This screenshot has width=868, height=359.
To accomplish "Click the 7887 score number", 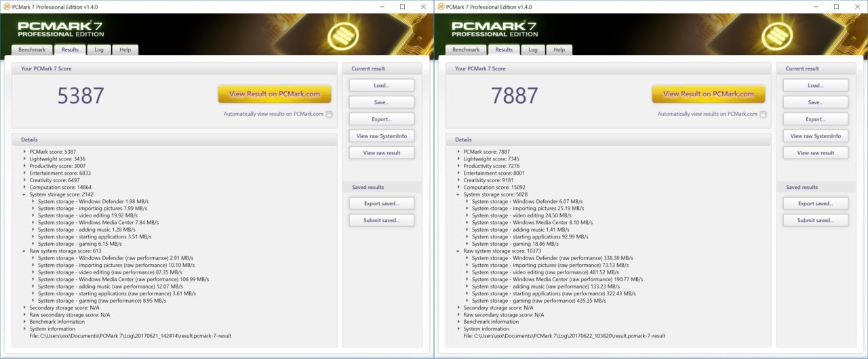I will coord(514,96).
